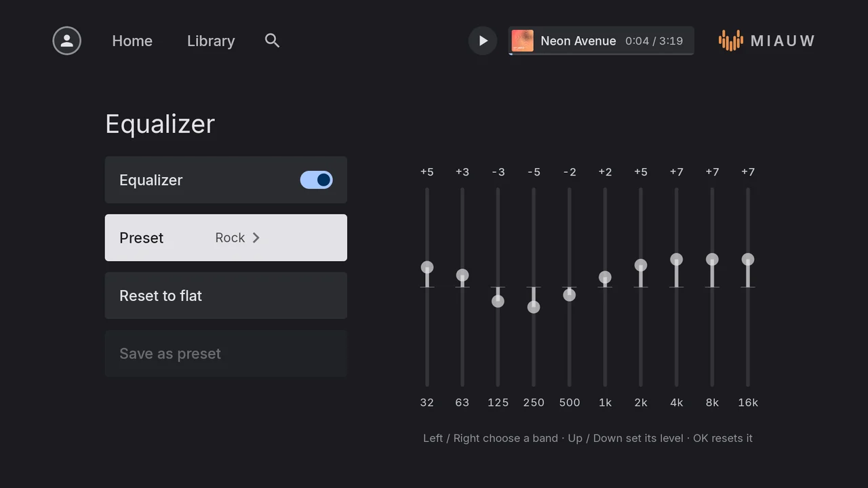
Task: Click the Neon Avenue track title
Action: [x=578, y=41]
